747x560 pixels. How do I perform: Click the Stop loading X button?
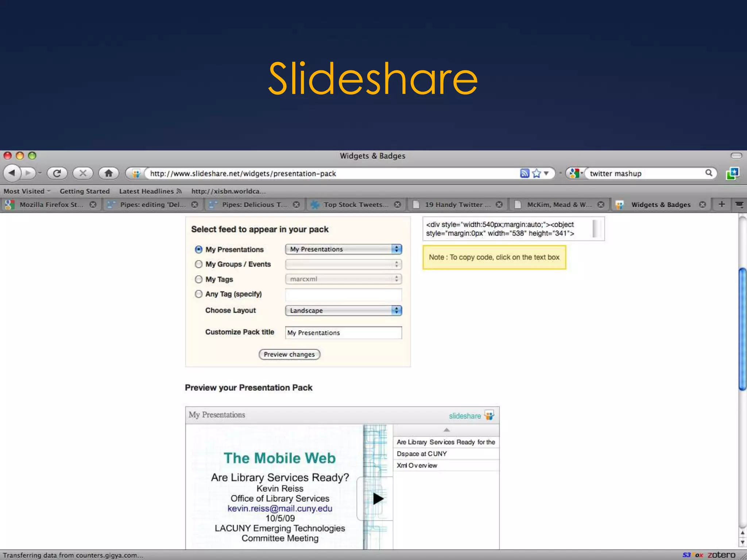coord(83,173)
